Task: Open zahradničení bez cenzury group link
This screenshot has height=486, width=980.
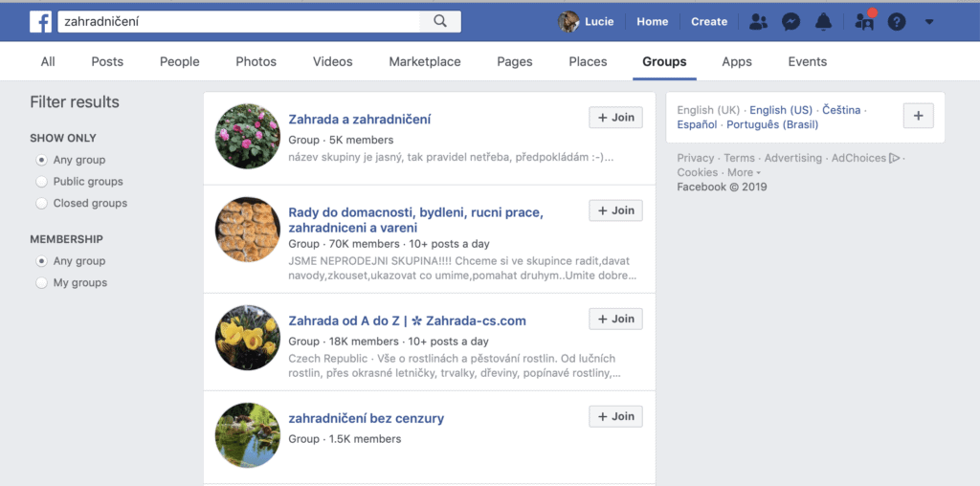Action: [x=366, y=418]
